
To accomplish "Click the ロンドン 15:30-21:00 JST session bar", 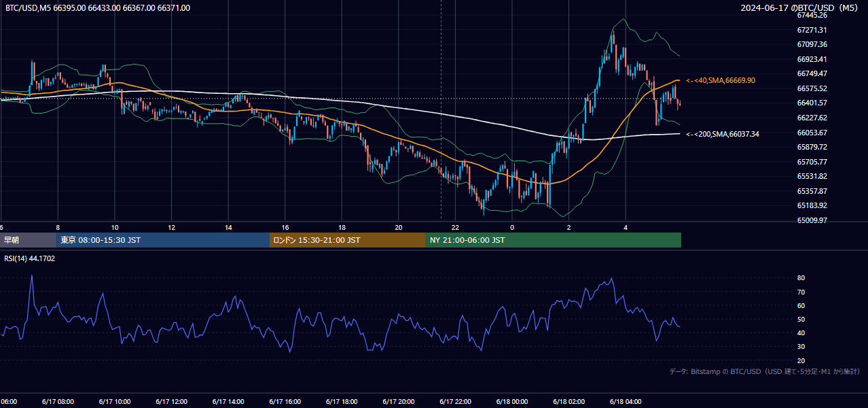I will 348,240.
